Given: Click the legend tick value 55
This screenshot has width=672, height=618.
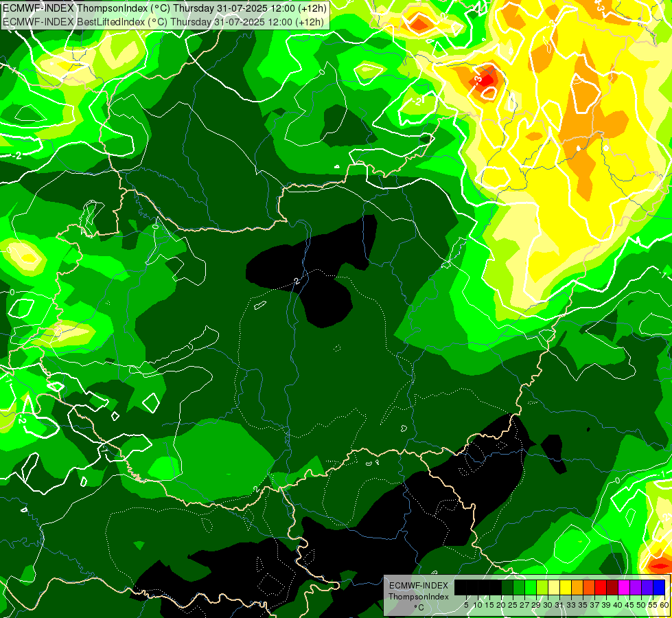Looking at the screenshot, I should 653,605.
